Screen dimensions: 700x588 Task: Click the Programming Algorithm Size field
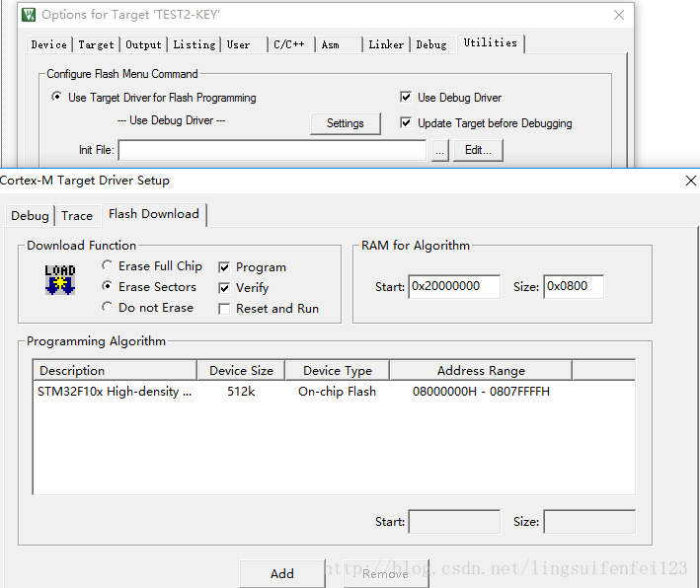589,522
